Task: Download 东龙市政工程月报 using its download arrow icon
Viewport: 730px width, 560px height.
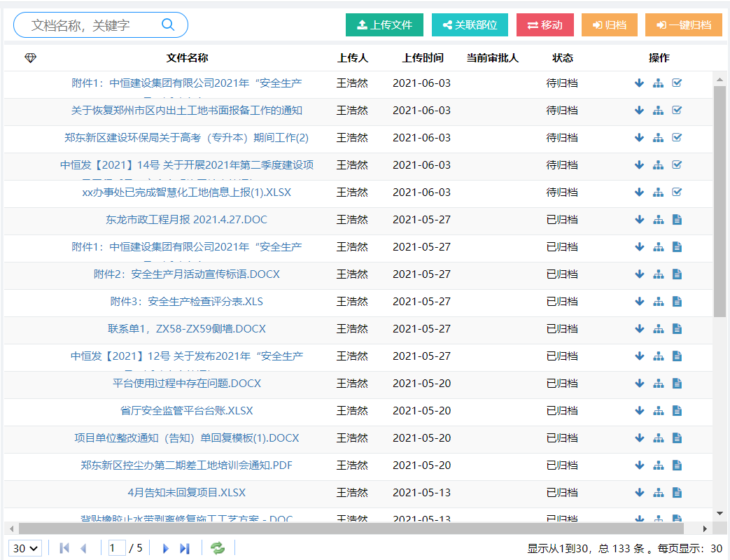Action: point(639,219)
